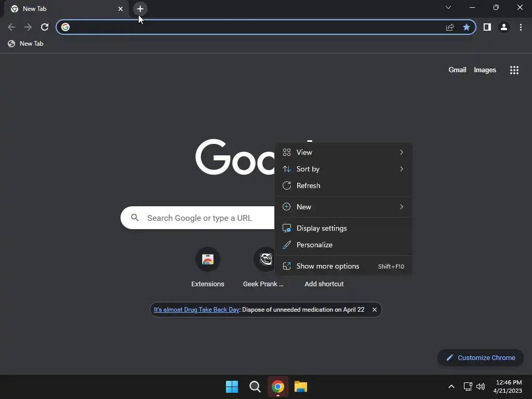Open the Drug Take Back Day link
The height and width of the screenshot is (399, 532).
click(x=196, y=310)
